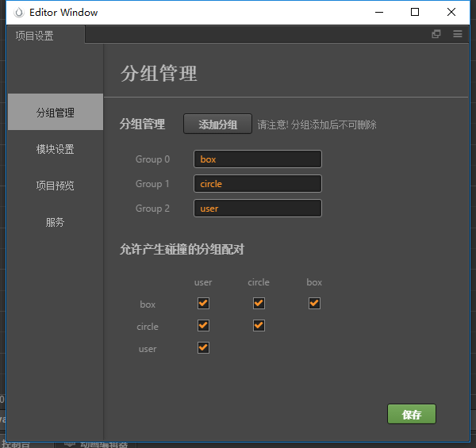
Task: Click the box row label
Action: point(148,304)
